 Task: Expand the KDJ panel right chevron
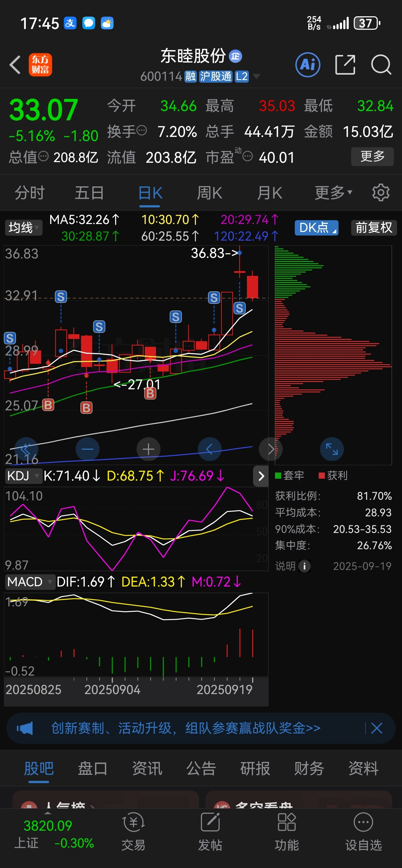tap(261, 476)
